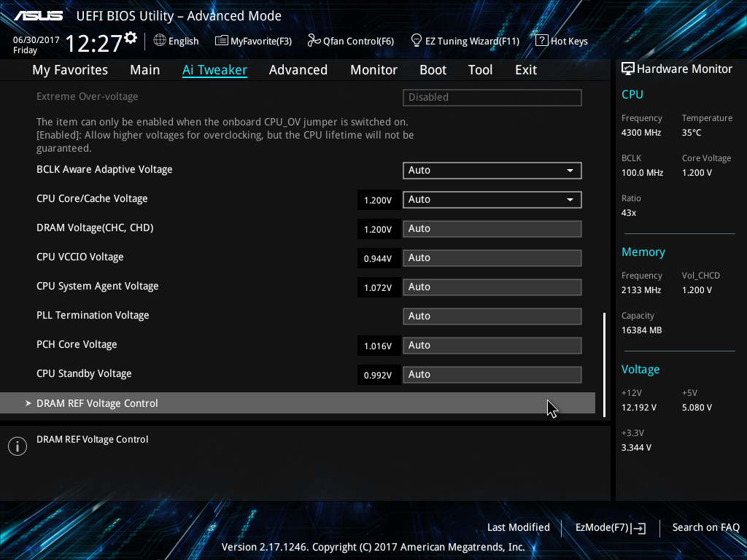Open MyFavorite(F3)
This screenshot has height=560, width=747.
[253, 41]
